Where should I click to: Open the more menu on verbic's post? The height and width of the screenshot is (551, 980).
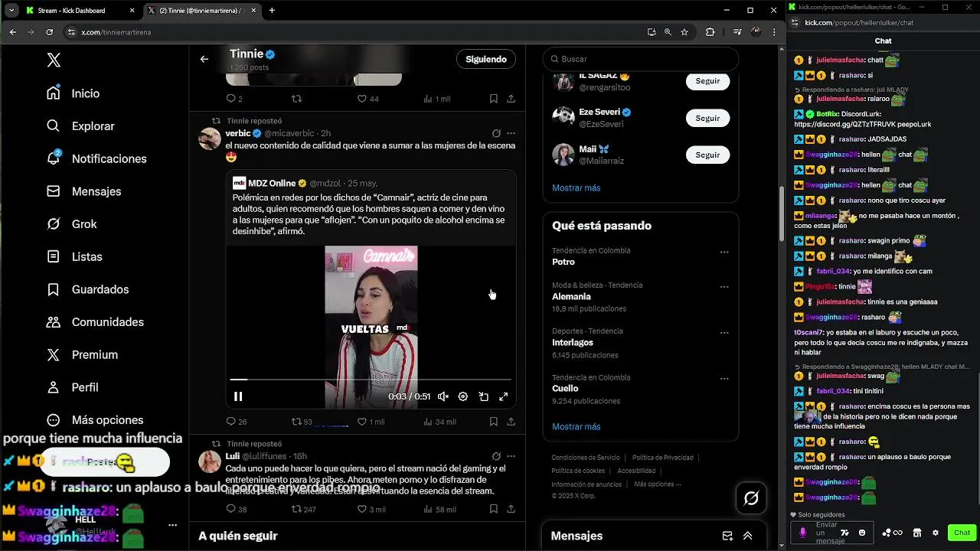(x=511, y=133)
